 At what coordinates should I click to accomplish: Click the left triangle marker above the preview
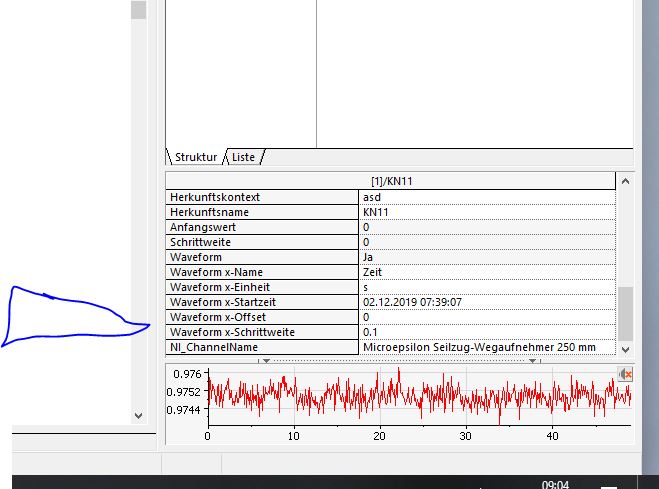(x=266, y=361)
